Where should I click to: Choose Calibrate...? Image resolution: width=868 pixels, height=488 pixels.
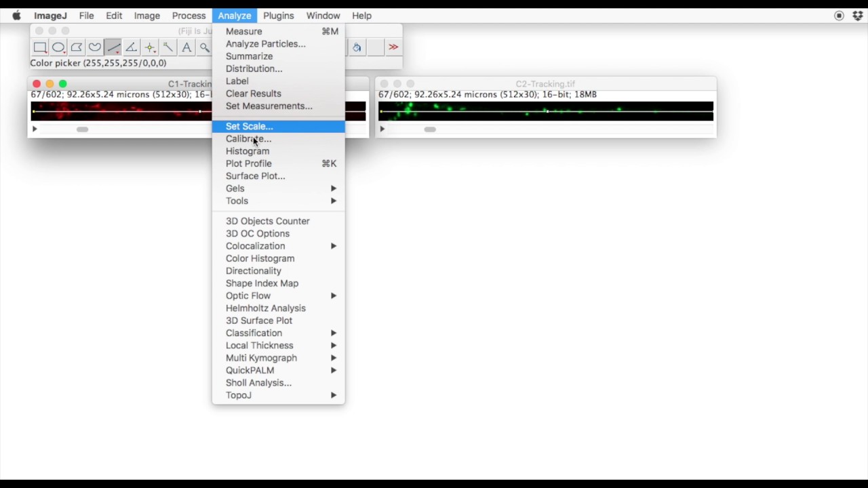pos(278,139)
